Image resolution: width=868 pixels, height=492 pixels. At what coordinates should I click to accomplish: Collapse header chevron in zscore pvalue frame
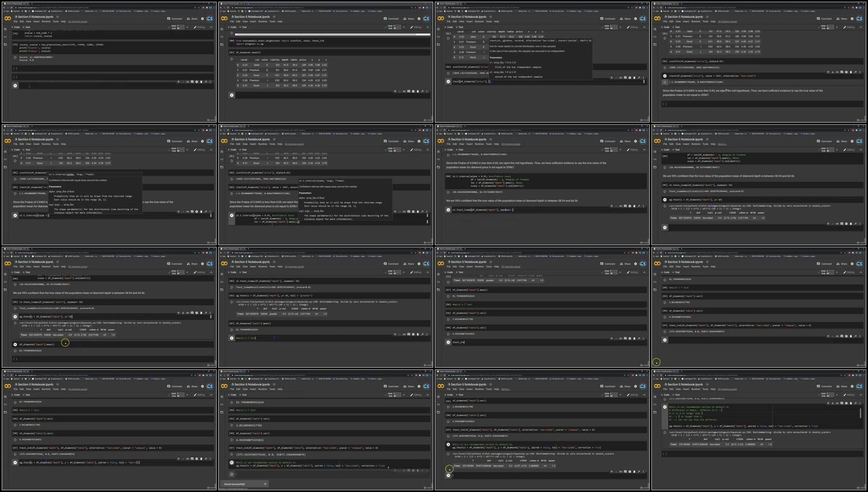pyautogui.click(x=211, y=27)
